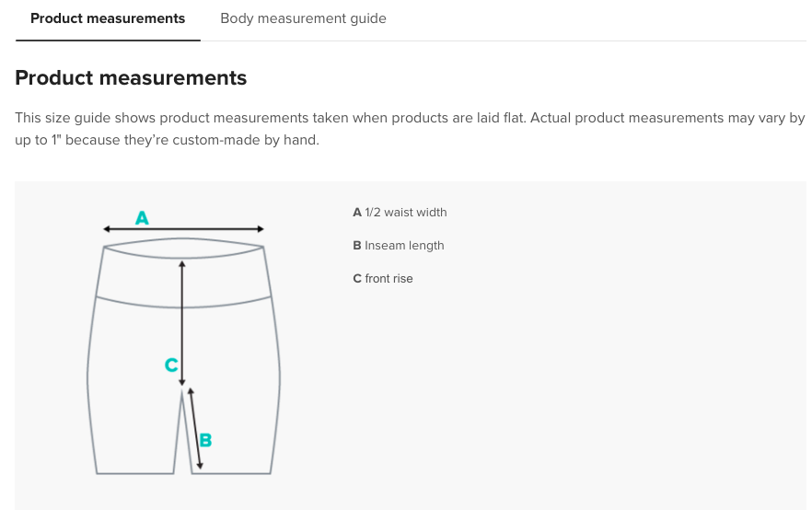Click the teal A label on diagram
The image size is (812, 510).
[142, 218]
